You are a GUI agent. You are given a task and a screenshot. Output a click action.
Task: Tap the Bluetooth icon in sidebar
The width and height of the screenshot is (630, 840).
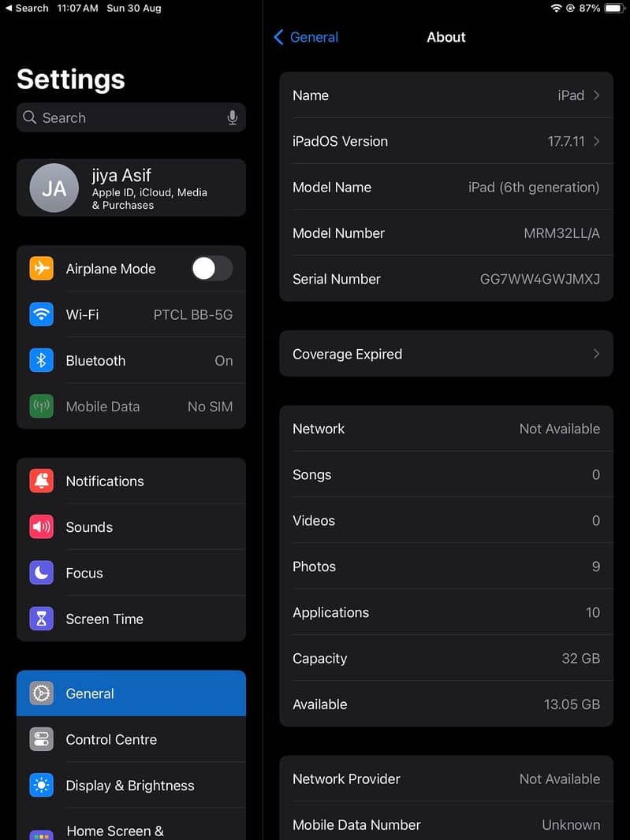click(41, 361)
